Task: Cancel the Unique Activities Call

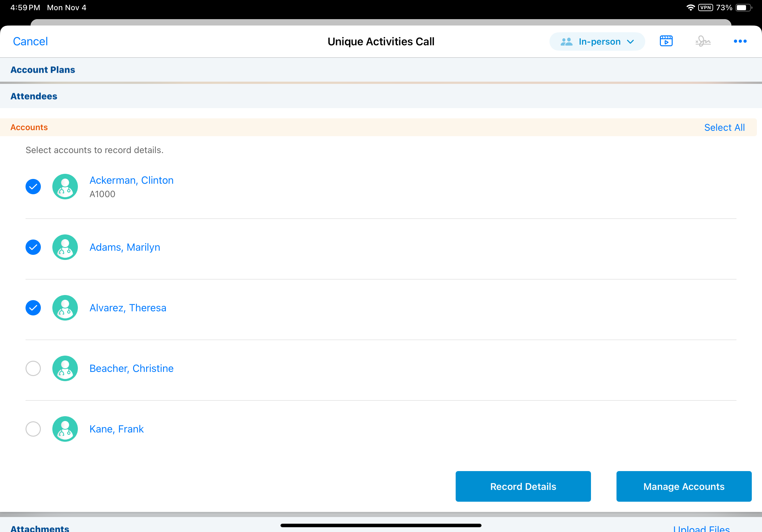Action: click(x=31, y=41)
